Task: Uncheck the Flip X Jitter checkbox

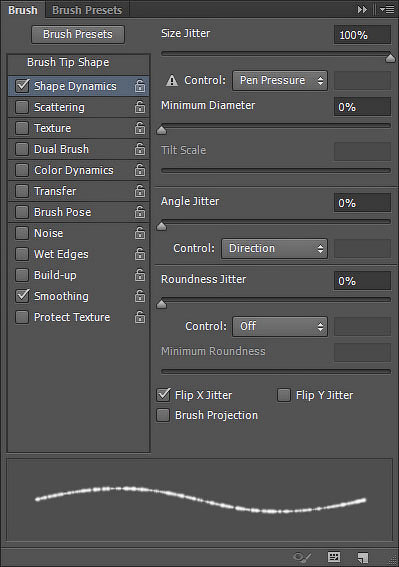Action: 163,395
